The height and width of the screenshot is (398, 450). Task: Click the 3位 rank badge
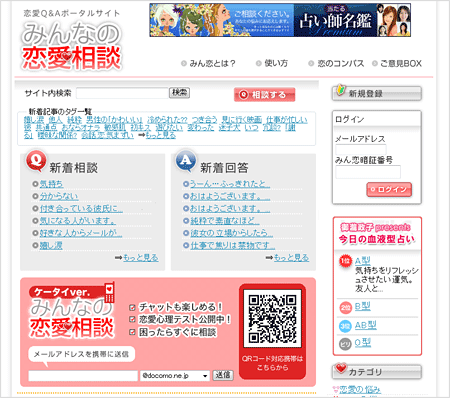345,326
